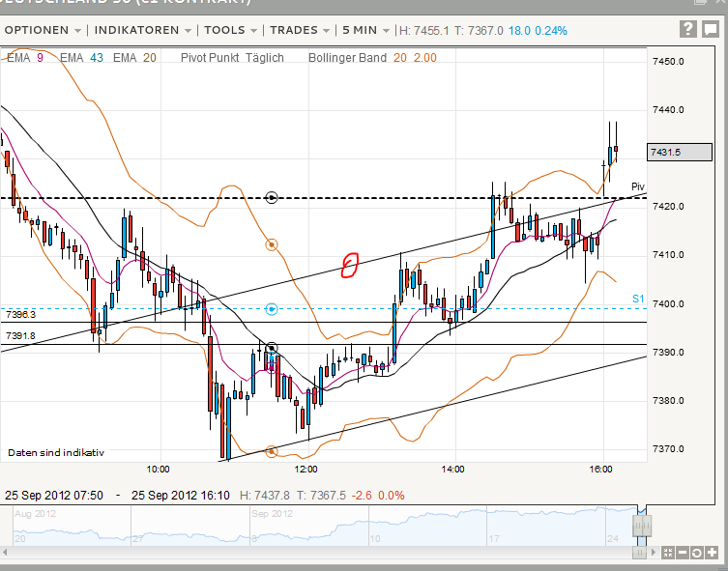Click the end date 25 Sep 2012 16:10
Image resolution: width=728 pixels, height=571 pixels.
point(181,496)
